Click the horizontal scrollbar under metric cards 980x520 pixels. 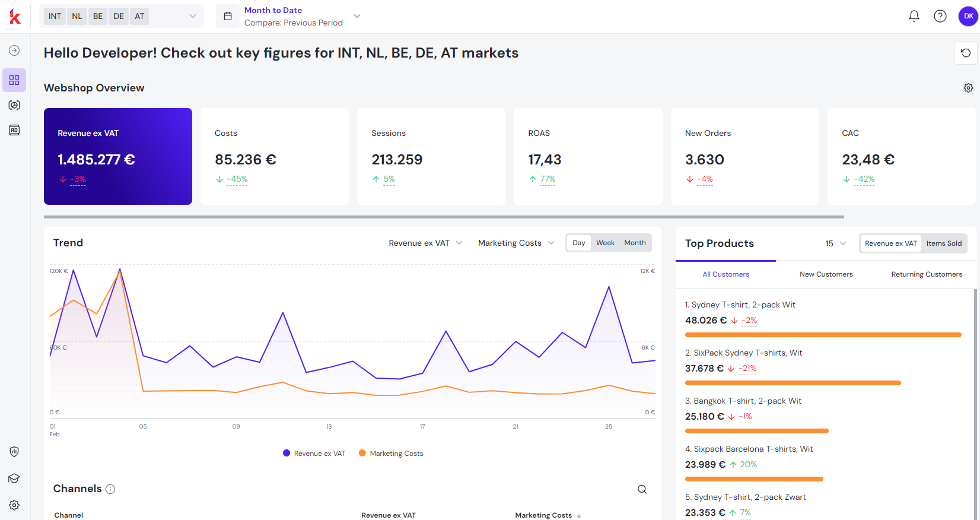(x=444, y=217)
